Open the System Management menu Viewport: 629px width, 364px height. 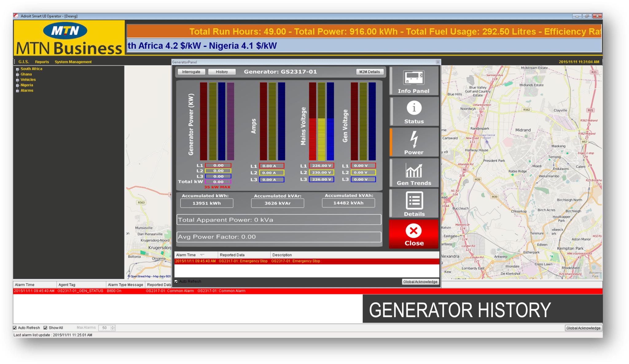[73, 62]
